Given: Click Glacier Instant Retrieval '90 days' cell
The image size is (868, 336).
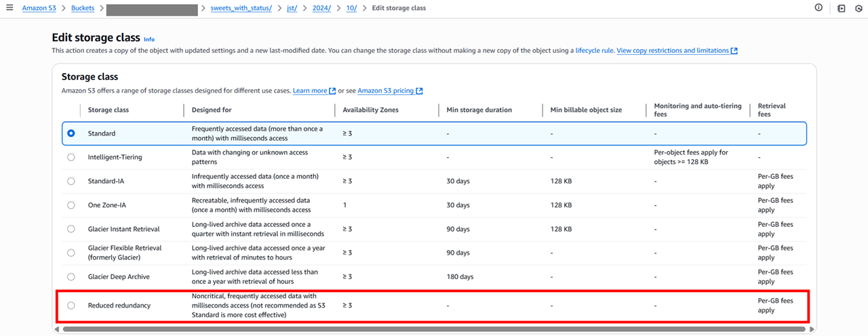Looking at the screenshot, I should (458, 229).
